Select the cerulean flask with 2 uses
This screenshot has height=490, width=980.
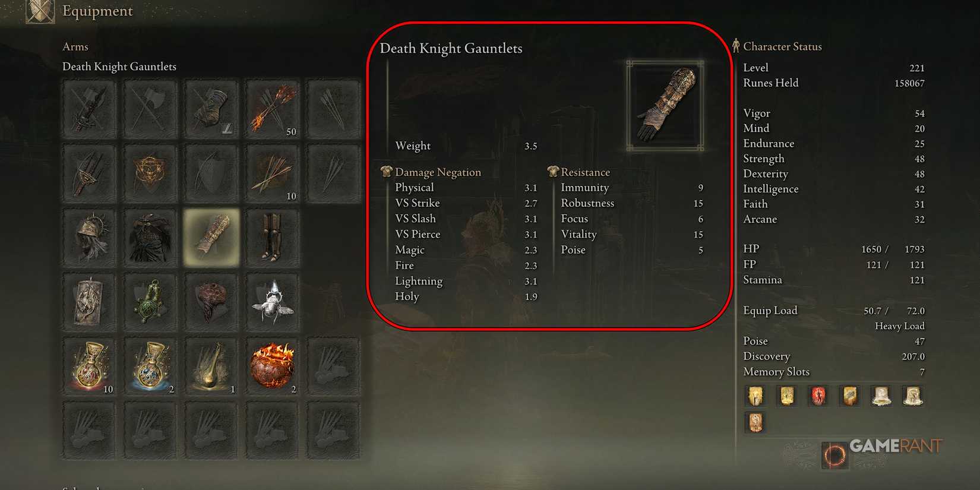[150, 366]
